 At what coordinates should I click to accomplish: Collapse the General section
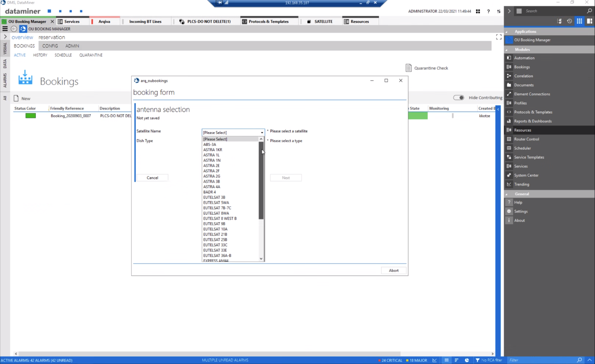(506, 194)
